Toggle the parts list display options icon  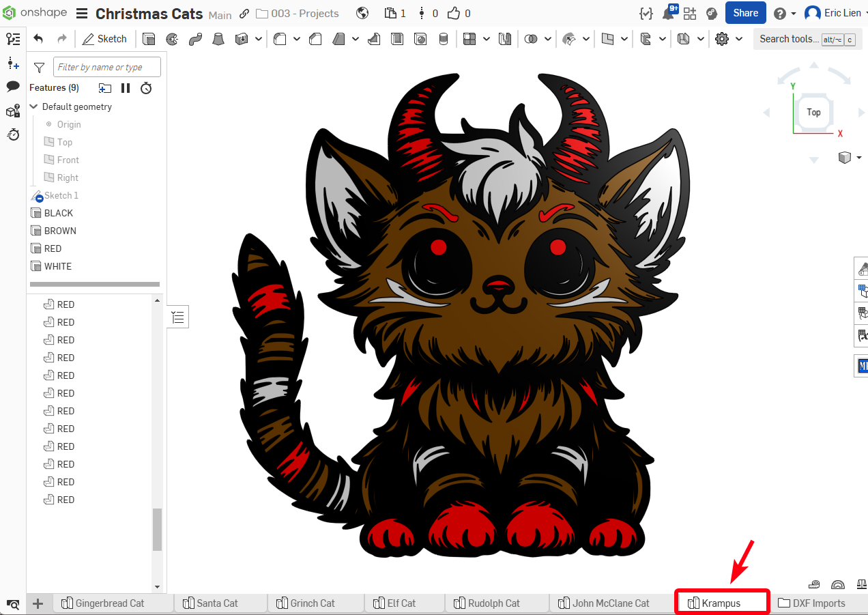click(177, 317)
